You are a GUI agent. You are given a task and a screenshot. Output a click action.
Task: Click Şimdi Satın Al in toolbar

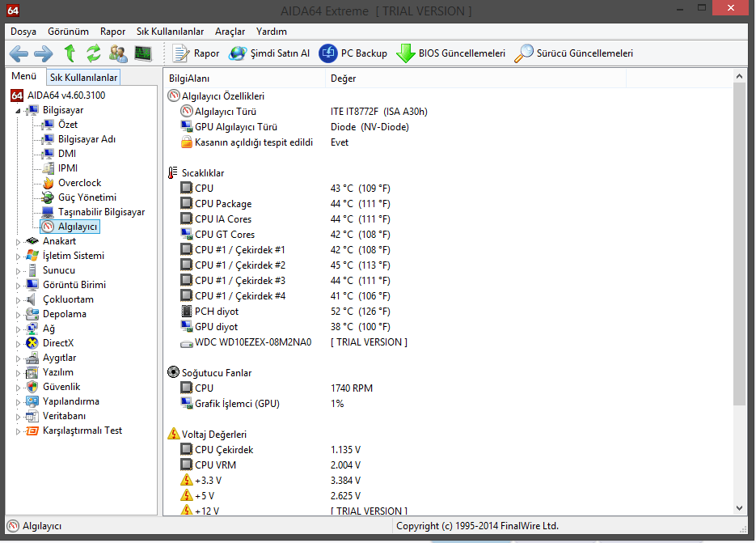coord(269,53)
